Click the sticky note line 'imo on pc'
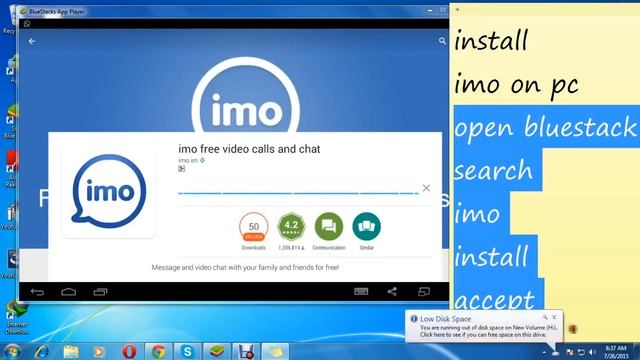This screenshot has width=640, height=360. tap(516, 84)
